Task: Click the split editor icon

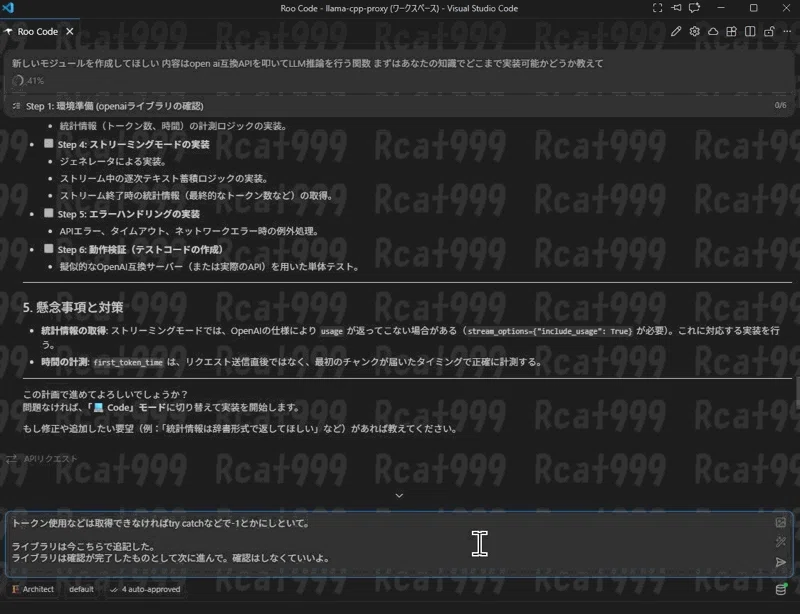Action: point(750,32)
